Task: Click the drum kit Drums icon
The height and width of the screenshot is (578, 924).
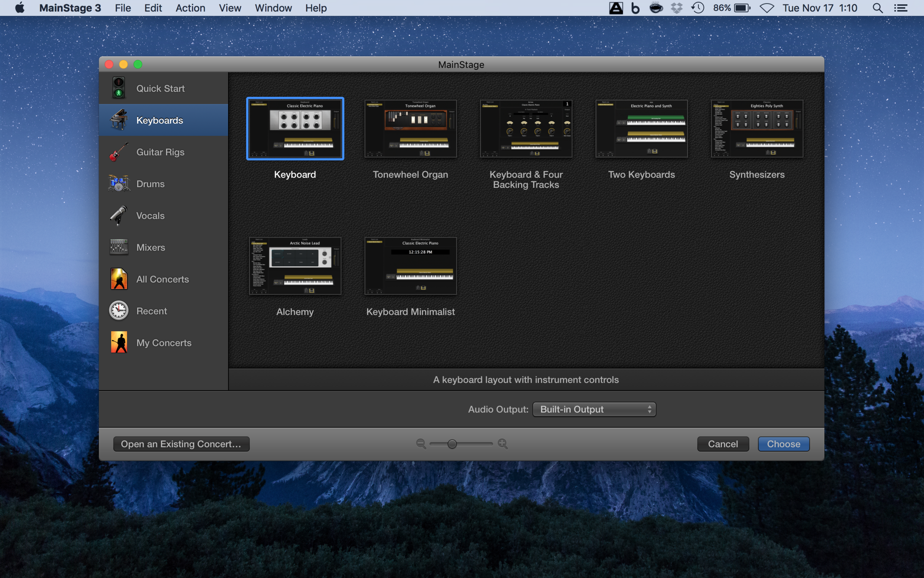Action: click(x=119, y=183)
